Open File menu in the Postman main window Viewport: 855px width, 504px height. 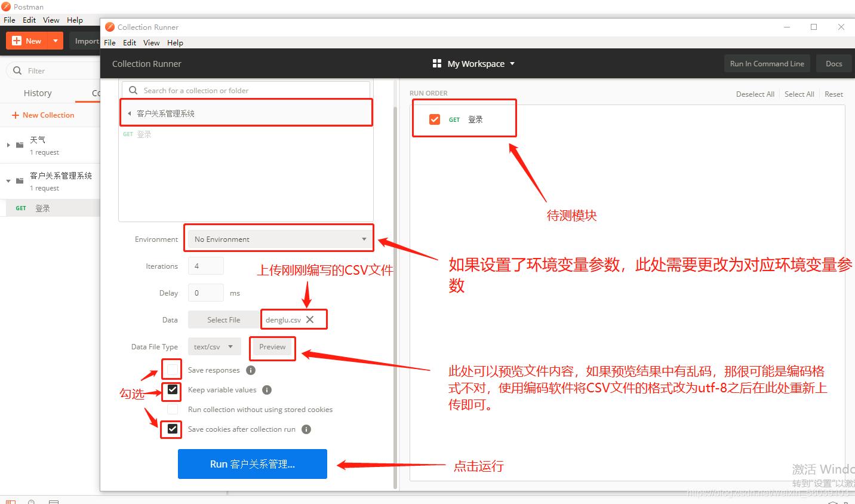click(x=10, y=20)
